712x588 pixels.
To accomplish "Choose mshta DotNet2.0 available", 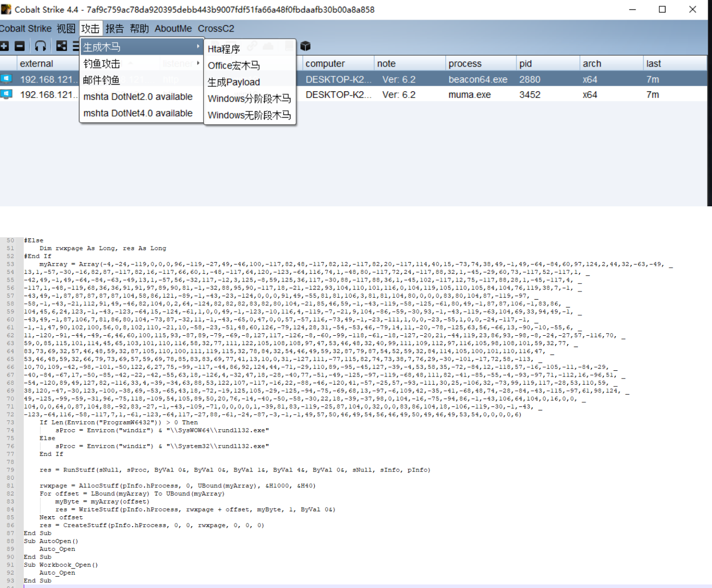I will (142, 96).
